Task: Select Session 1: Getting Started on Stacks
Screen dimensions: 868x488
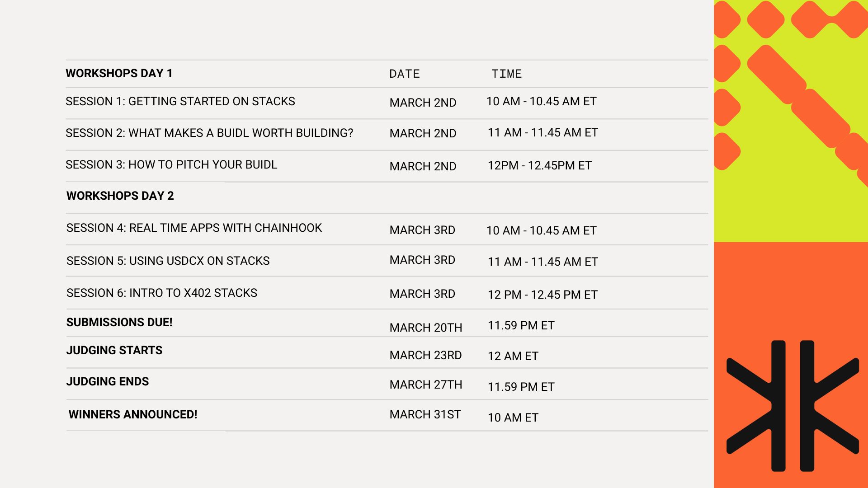Action: point(180,101)
